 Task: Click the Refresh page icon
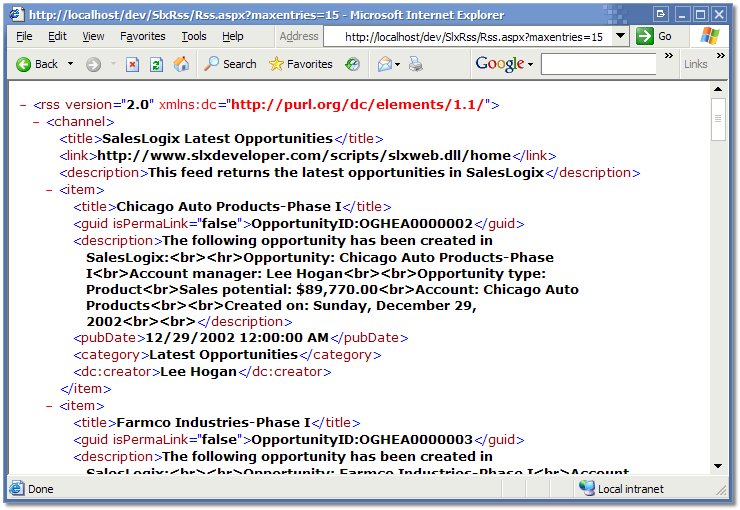click(x=156, y=64)
